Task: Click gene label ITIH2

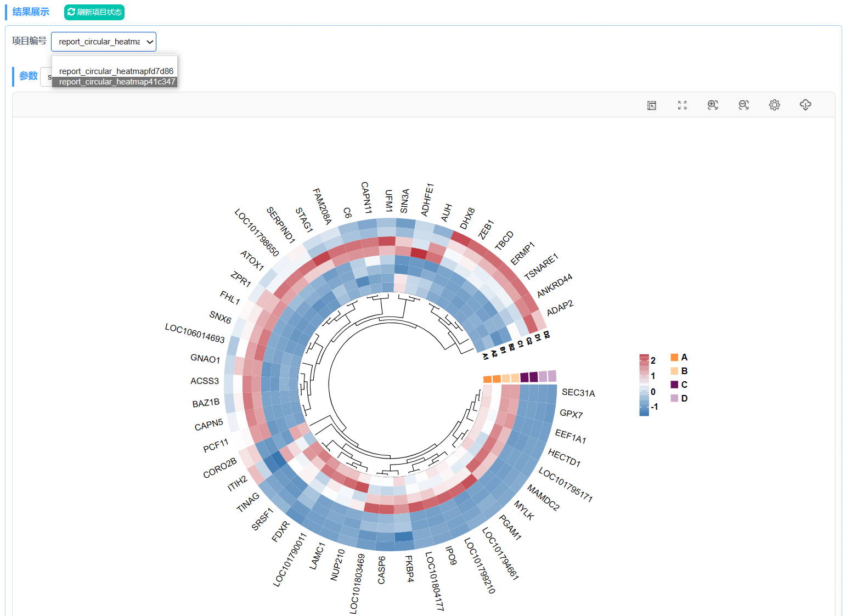Action: click(x=238, y=484)
